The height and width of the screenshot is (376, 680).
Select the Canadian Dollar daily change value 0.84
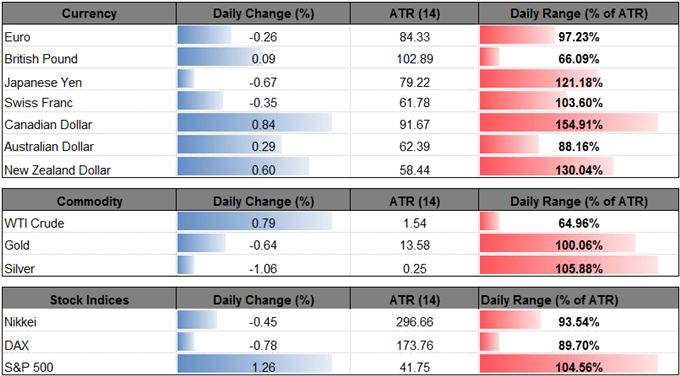(x=263, y=125)
